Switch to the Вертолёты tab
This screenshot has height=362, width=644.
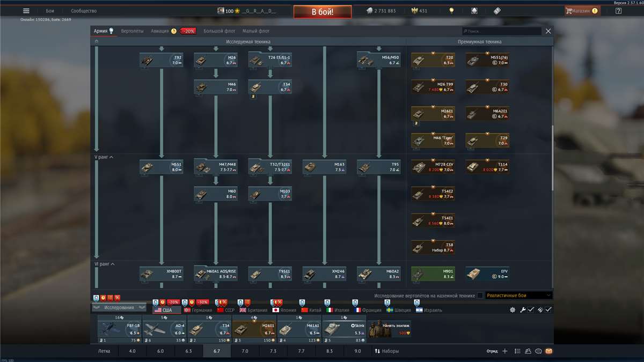click(132, 31)
